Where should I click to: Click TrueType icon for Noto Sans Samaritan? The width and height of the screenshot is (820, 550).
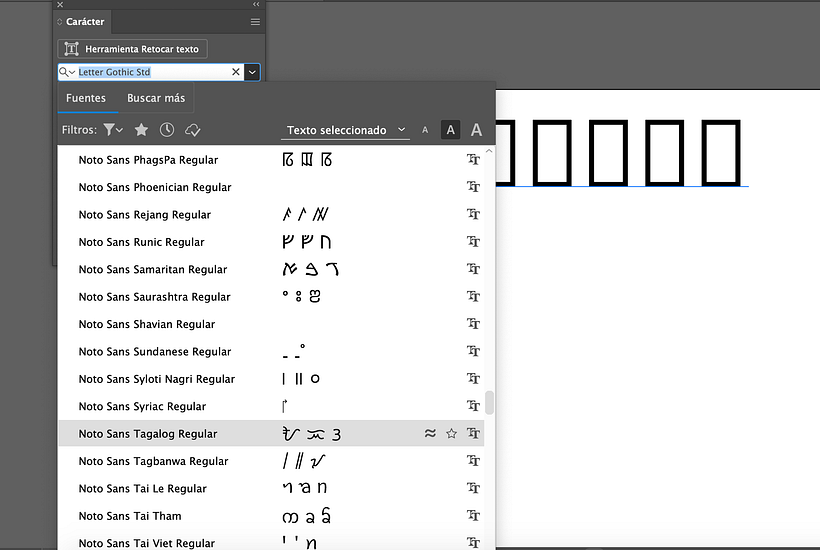click(x=473, y=269)
